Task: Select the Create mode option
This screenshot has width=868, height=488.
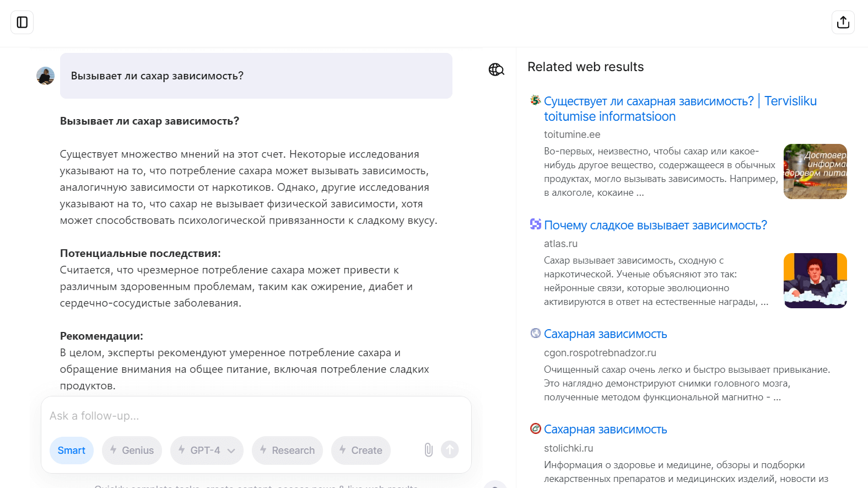Action: 360,451
